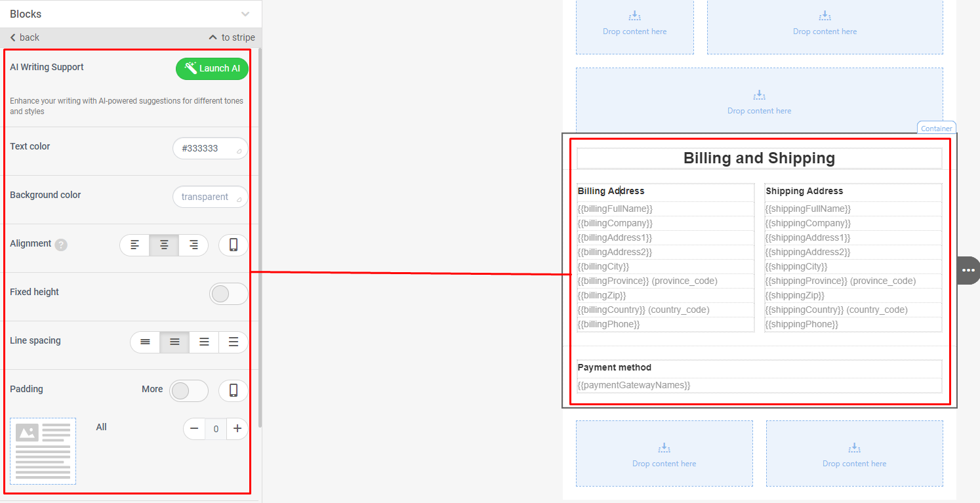The image size is (980, 503).
Task: Select the widest line spacing option
Action: pyautogui.click(x=234, y=342)
